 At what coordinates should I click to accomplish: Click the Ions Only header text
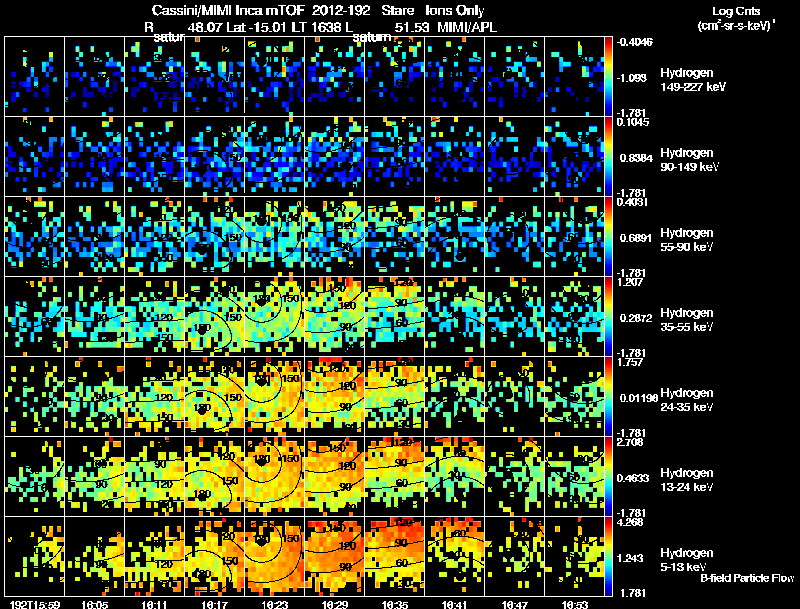455,10
